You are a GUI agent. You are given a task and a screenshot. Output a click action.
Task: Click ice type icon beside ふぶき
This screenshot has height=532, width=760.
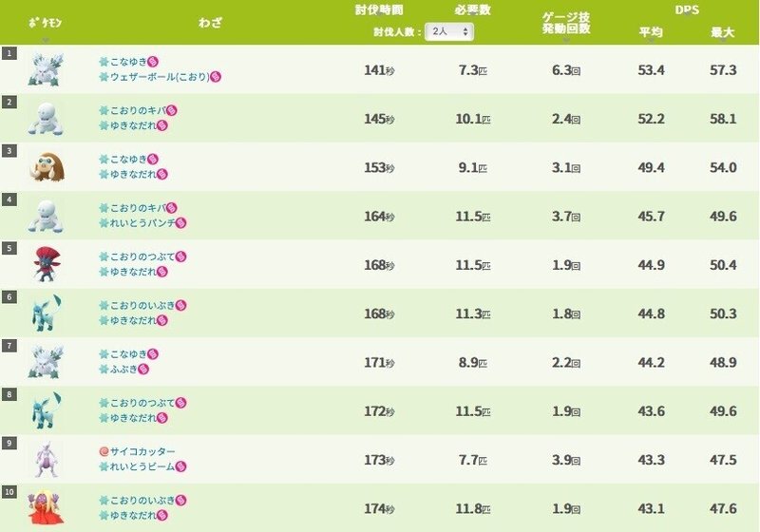coord(104,370)
